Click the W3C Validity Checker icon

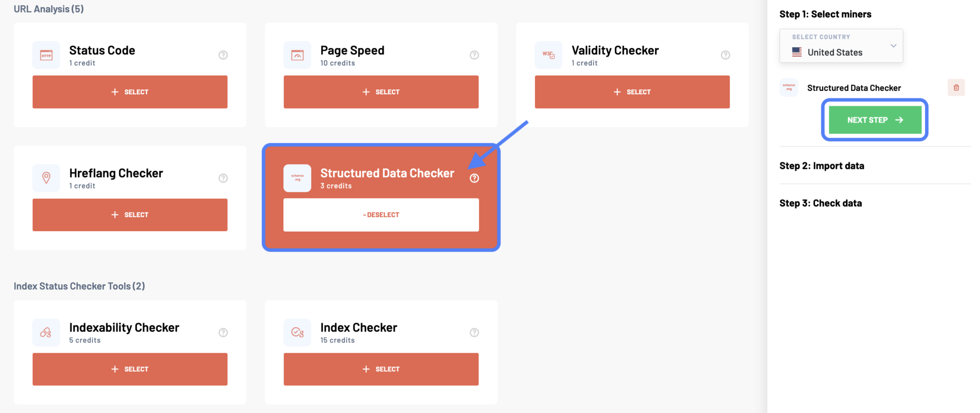click(548, 55)
